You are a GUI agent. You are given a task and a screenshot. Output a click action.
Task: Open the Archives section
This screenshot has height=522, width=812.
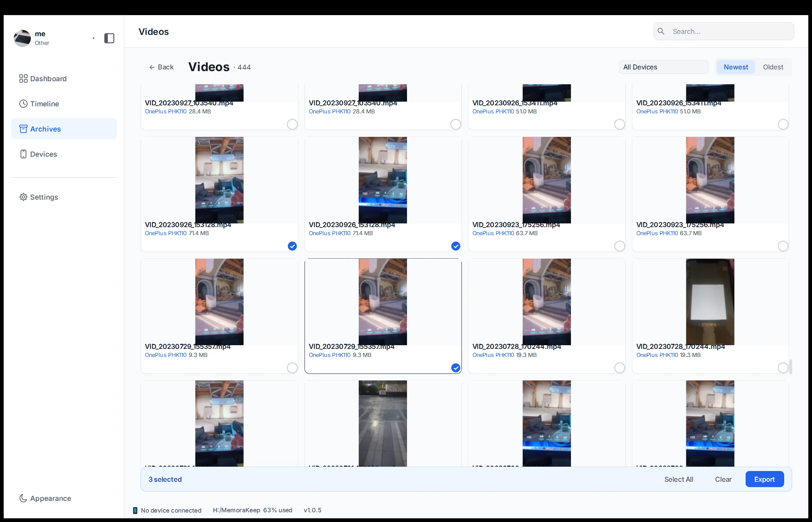(x=64, y=129)
